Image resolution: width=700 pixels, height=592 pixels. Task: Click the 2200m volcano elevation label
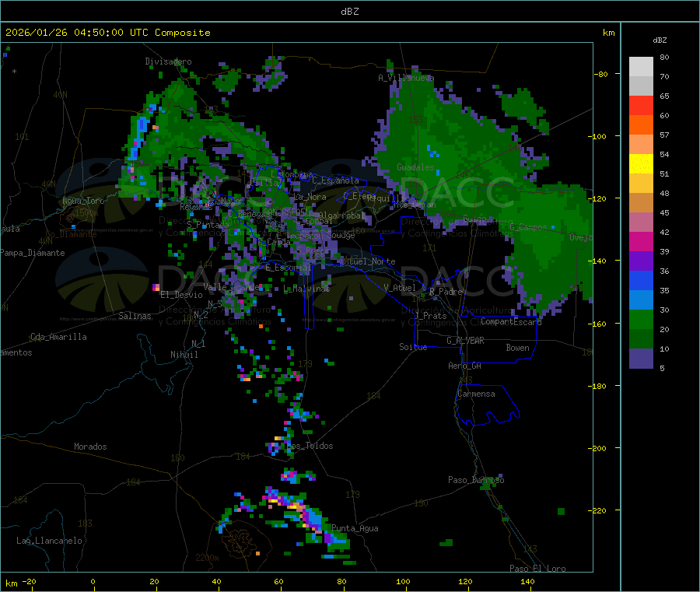click(207, 558)
